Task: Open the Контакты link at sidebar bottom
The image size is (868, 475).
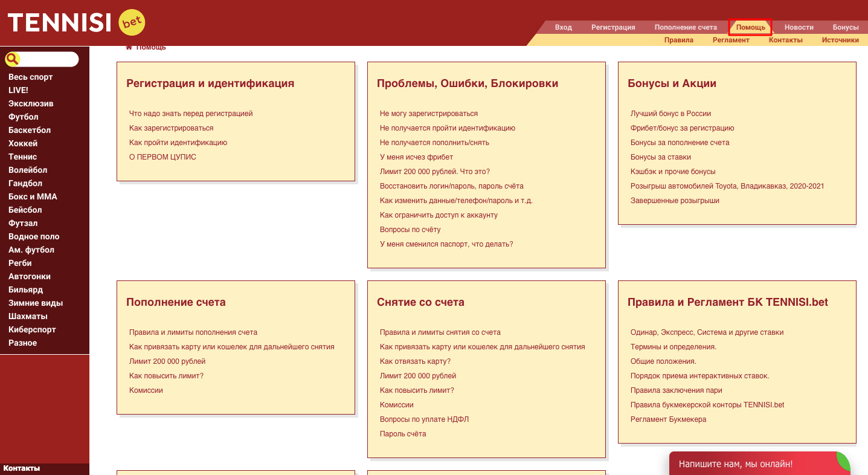Action: pos(22,468)
